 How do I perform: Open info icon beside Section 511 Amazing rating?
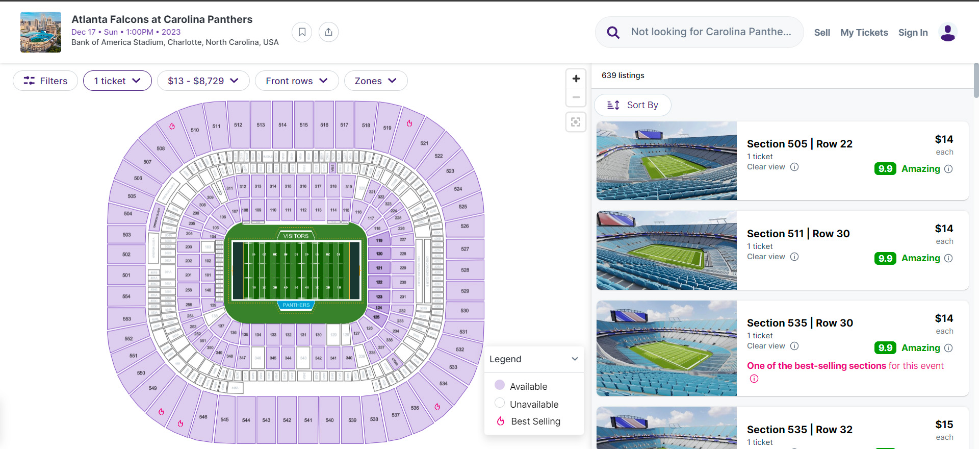point(948,258)
